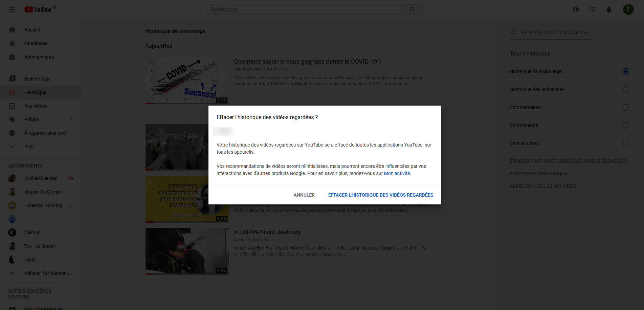Open Abonnements in sidebar
This screenshot has height=310, width=644.
point(41,57)
